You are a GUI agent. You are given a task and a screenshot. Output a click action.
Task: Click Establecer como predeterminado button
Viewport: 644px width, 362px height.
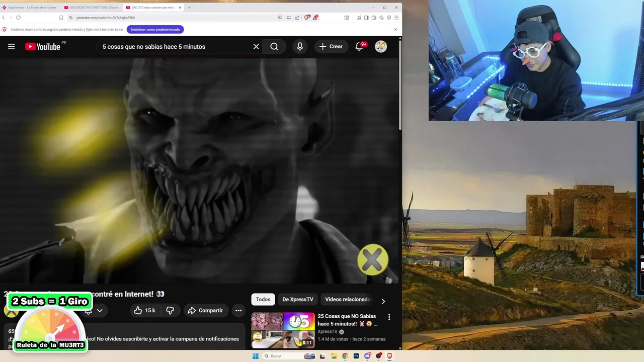click(x=155, y=30)
